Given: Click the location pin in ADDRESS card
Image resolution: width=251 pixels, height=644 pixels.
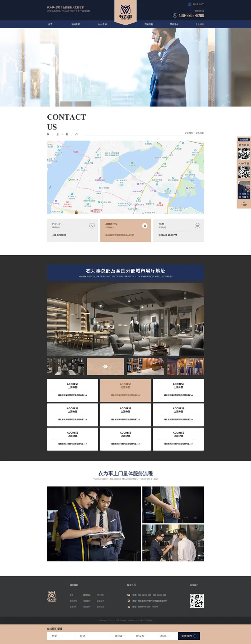Looking at the screenshot, I should [145, 225].
